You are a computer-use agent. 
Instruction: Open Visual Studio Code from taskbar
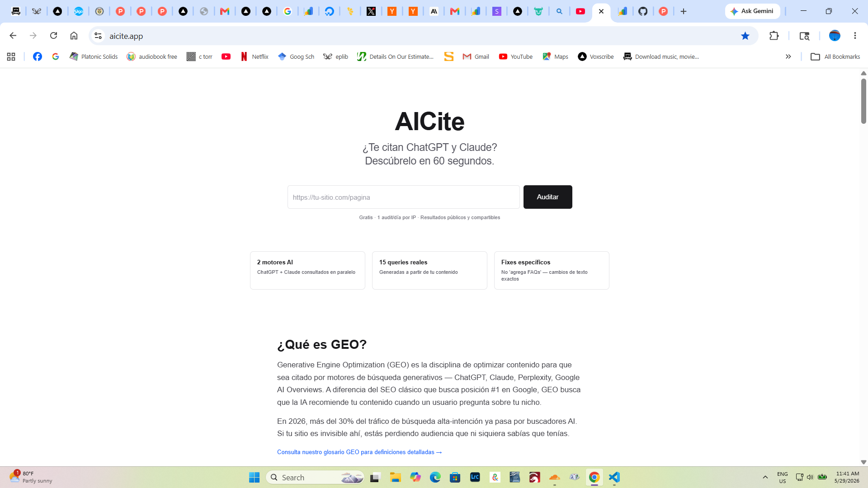[x=614, y=477]
